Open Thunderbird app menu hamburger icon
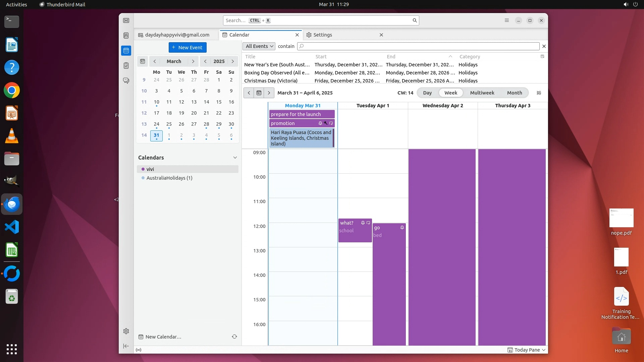Image resolution: width=644 pixels, height=362 pixels. tap(507, 20)
